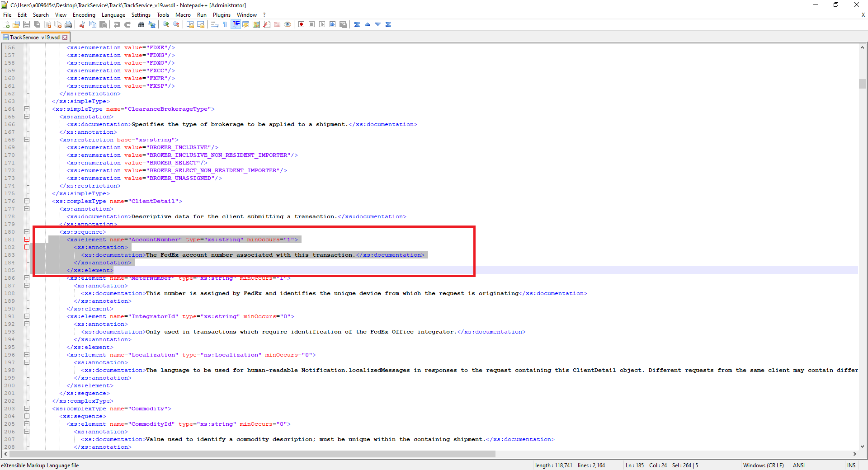Open the Plugins menu
Screen dimensions: 868x470
coord(222,15)
